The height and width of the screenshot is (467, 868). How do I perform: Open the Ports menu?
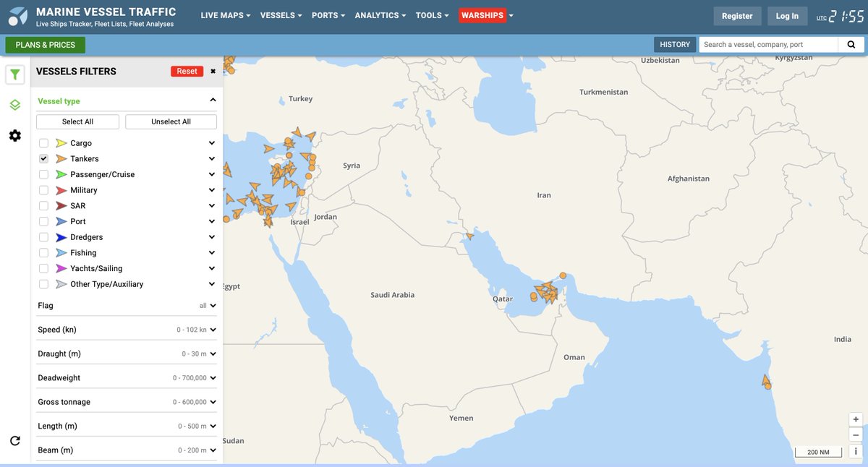[x=328, y=15]
